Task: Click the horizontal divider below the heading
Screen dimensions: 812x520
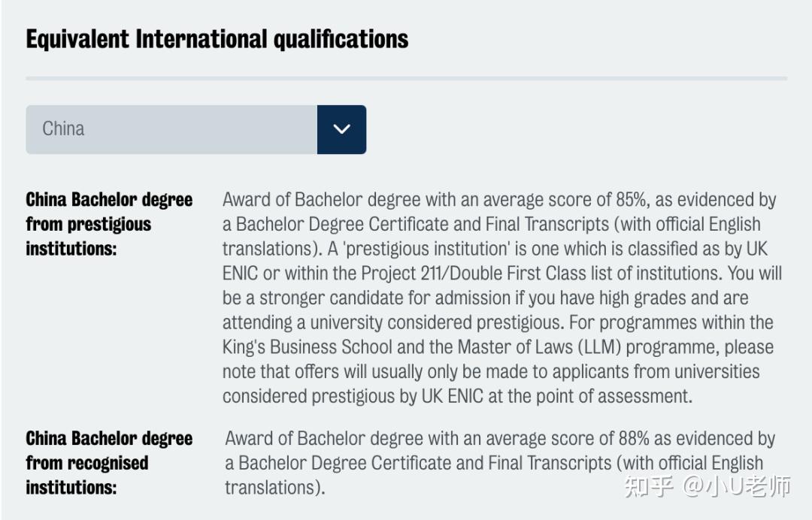Action: (x=406, y=78)
